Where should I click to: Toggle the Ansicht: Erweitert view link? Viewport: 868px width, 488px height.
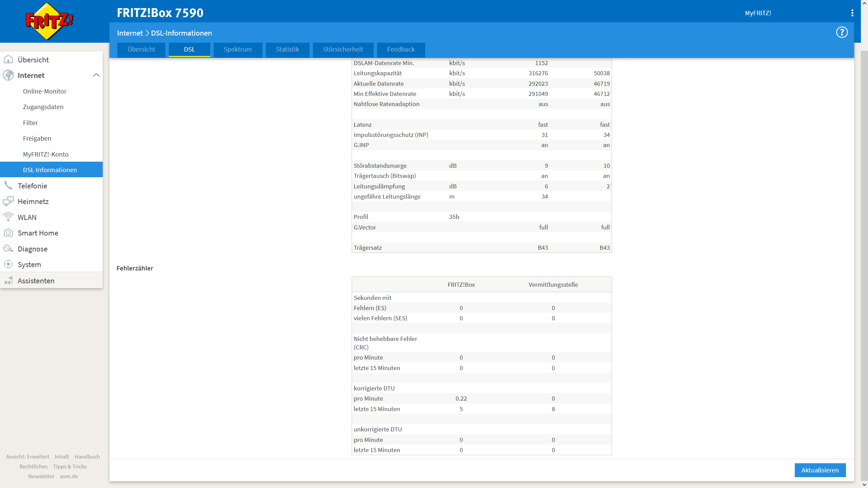(27, 456)
